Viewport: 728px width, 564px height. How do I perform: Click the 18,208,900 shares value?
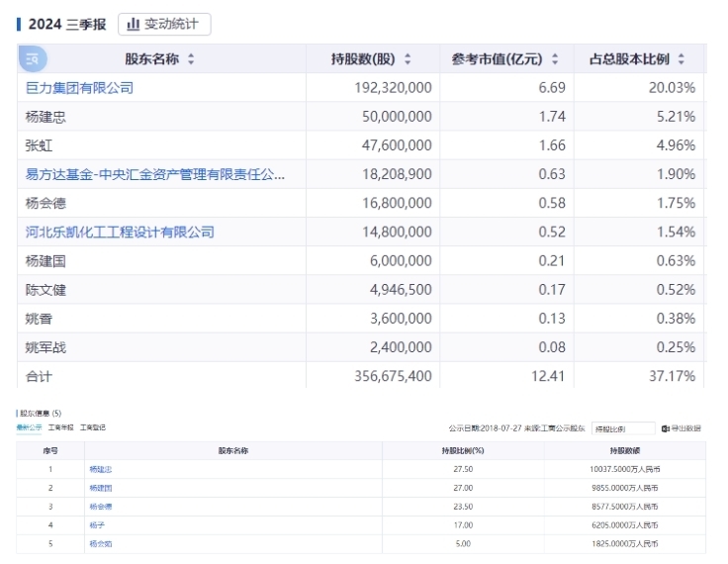pos(397,174)
